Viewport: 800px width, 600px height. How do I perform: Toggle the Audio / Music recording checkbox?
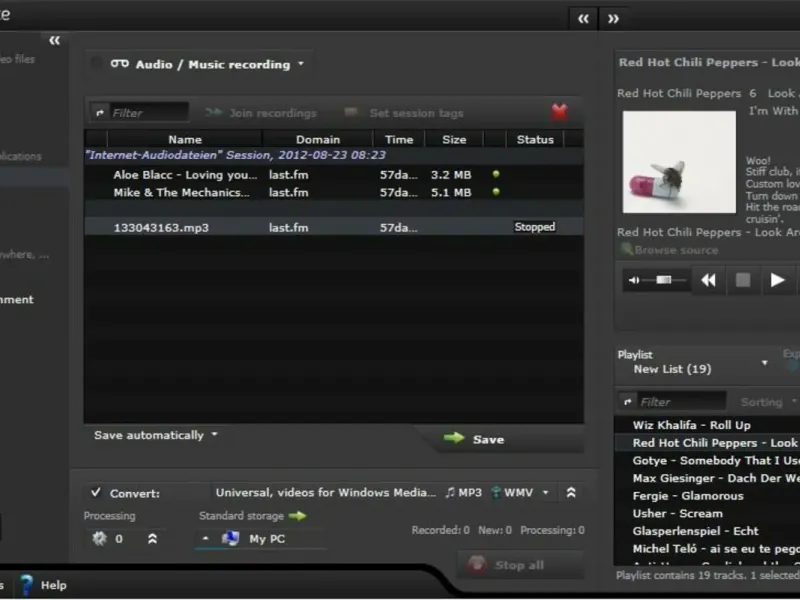tap(96, 64)
